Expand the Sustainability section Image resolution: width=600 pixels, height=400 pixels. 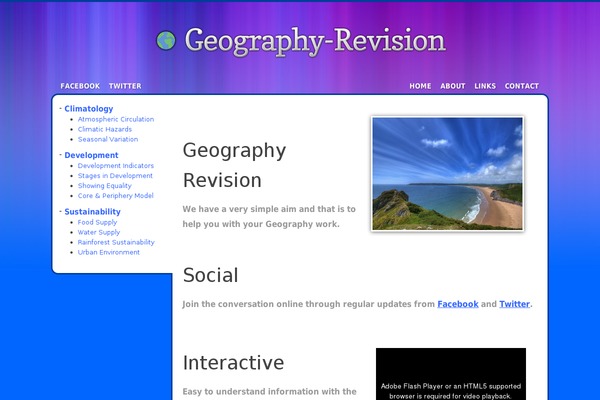click(92, 212)
